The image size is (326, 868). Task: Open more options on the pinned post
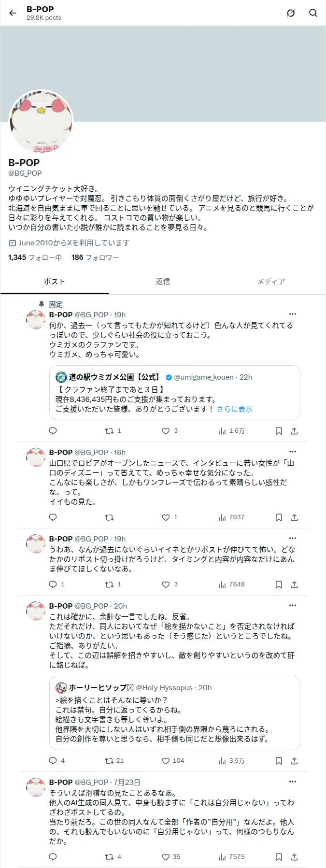pyautogui.click(x=292, y=314)
